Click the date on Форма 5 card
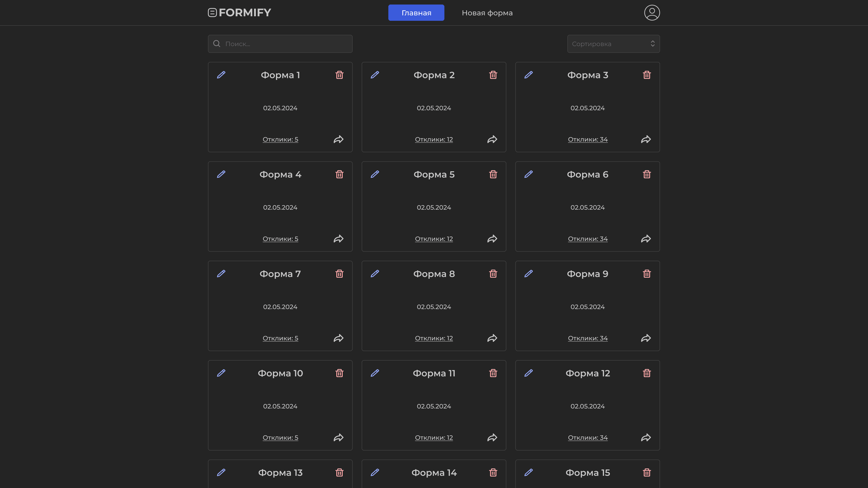 tap(434, 207)
